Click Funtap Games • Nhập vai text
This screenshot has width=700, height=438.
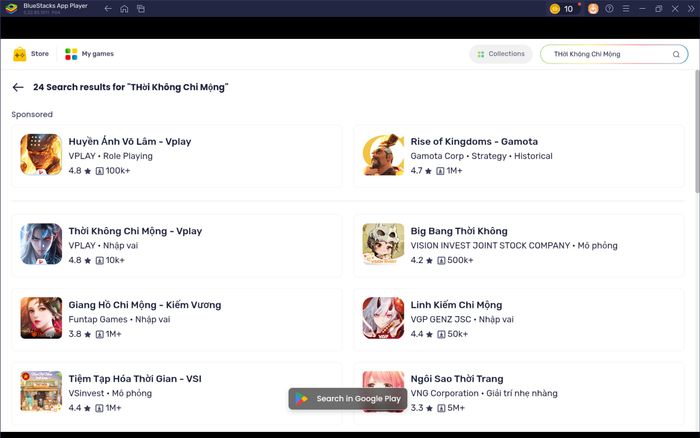[x=119, y=320]
